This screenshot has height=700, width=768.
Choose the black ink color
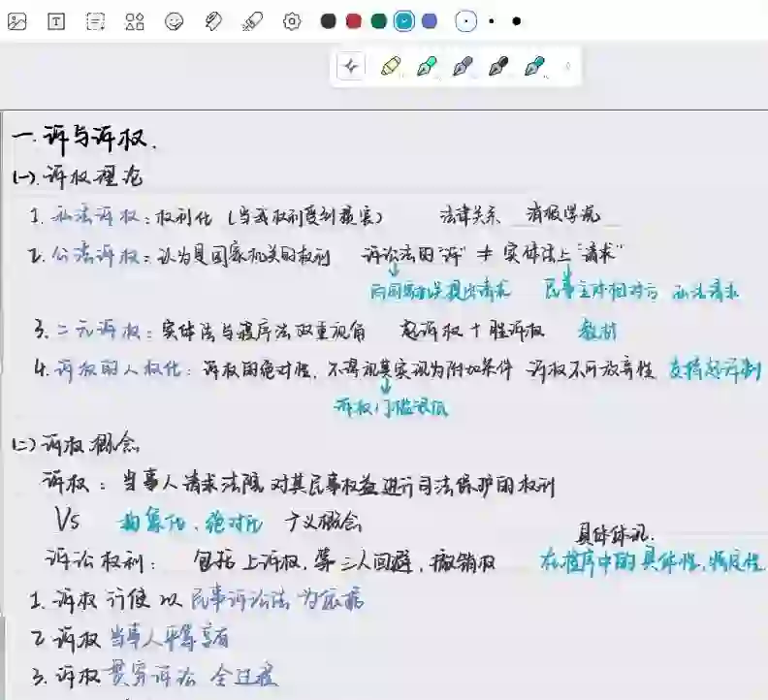328,21
